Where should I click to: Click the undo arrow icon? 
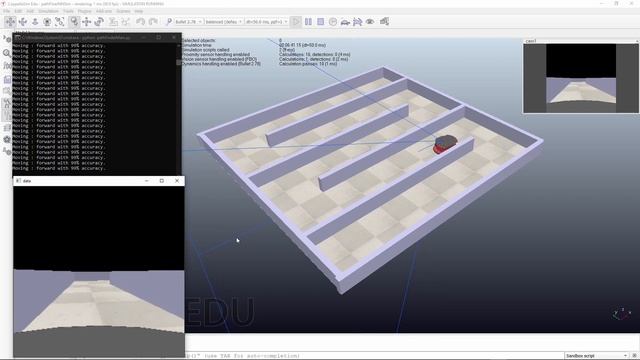tap(140, 22)
